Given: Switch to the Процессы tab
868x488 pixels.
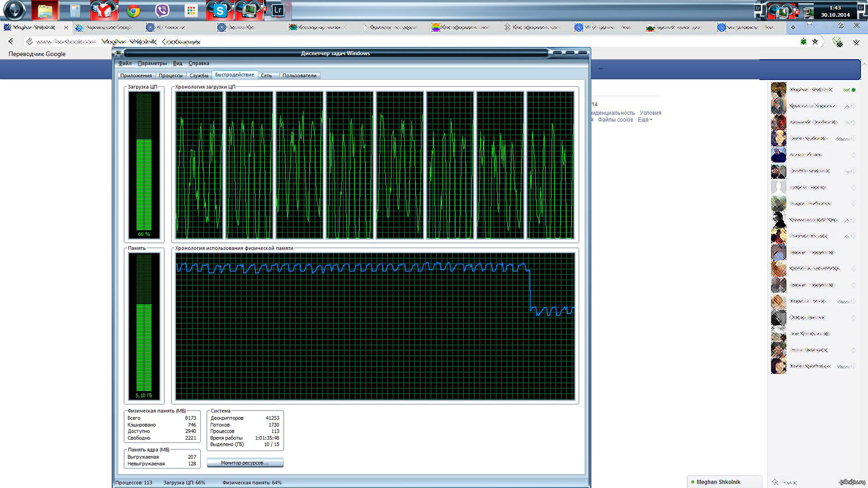Looking at the screenshot, I should coord(170,76).
